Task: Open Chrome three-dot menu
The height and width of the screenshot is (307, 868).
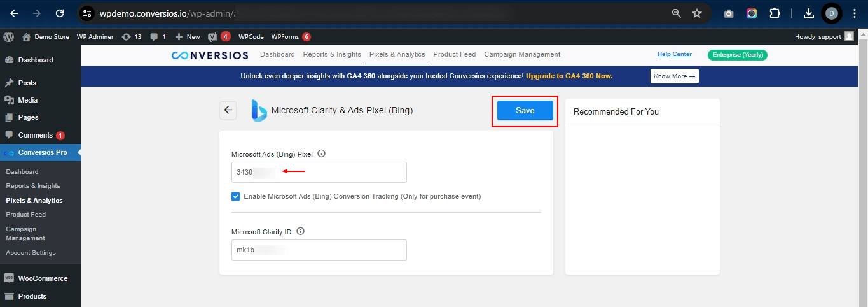Action: (x=855, y=13)
